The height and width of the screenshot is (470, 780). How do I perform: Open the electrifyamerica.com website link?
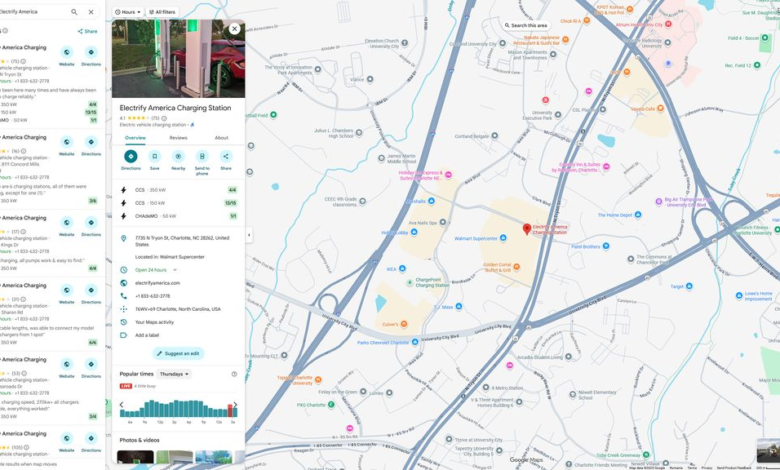[x=155, y=283]
